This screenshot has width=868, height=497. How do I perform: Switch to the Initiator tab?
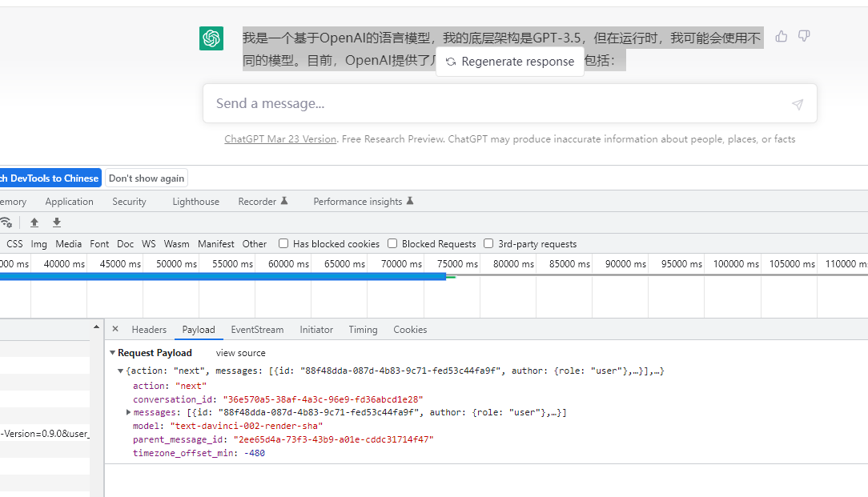click(x=316, y=329)
